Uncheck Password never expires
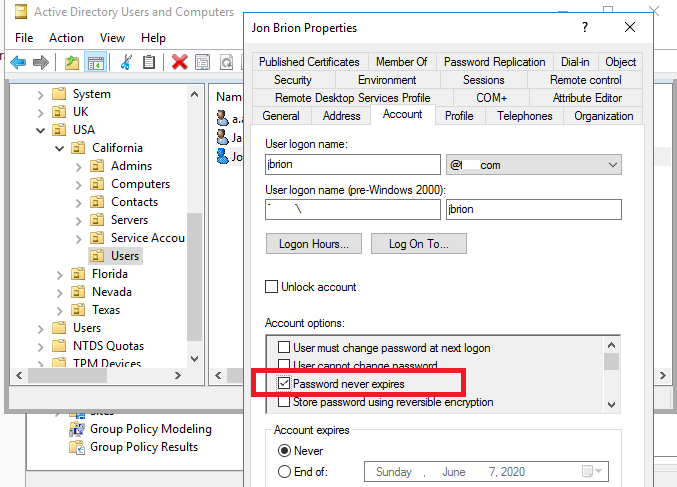 pos(284,383)
